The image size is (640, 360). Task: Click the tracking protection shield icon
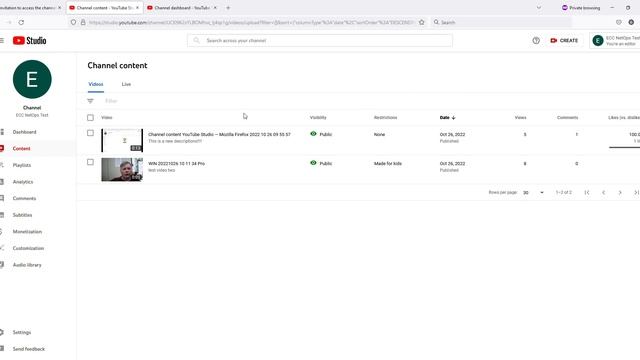pos(73,22)
